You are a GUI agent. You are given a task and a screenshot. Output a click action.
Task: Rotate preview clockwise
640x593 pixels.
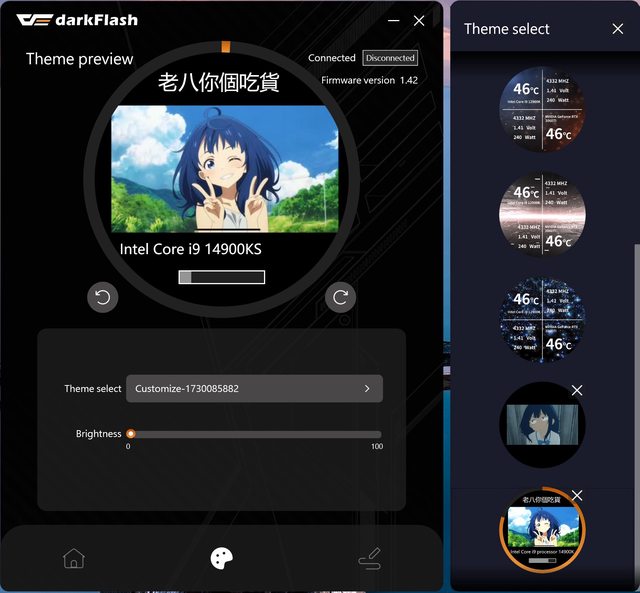(340, 297)
